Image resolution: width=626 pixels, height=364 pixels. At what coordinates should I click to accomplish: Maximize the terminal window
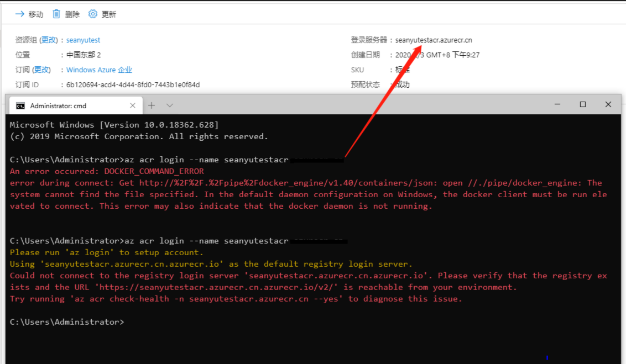[583, 104]
